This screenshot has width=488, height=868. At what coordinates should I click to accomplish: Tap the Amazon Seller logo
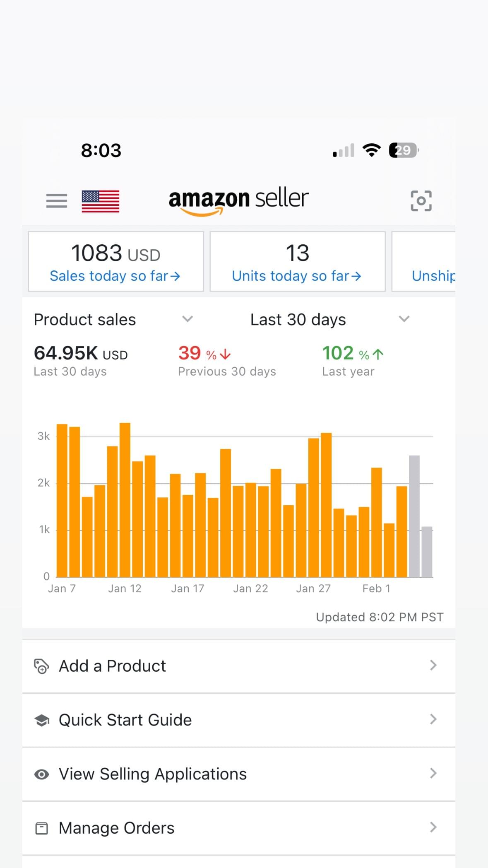pyautogui.click(x=238, y=201)
